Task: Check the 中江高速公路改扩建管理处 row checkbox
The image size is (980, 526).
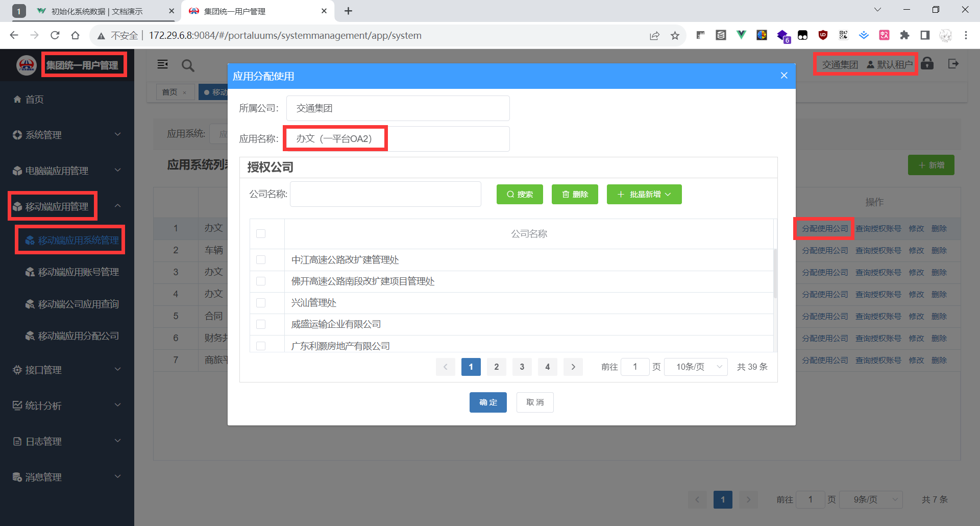Action: pos(261,260)
